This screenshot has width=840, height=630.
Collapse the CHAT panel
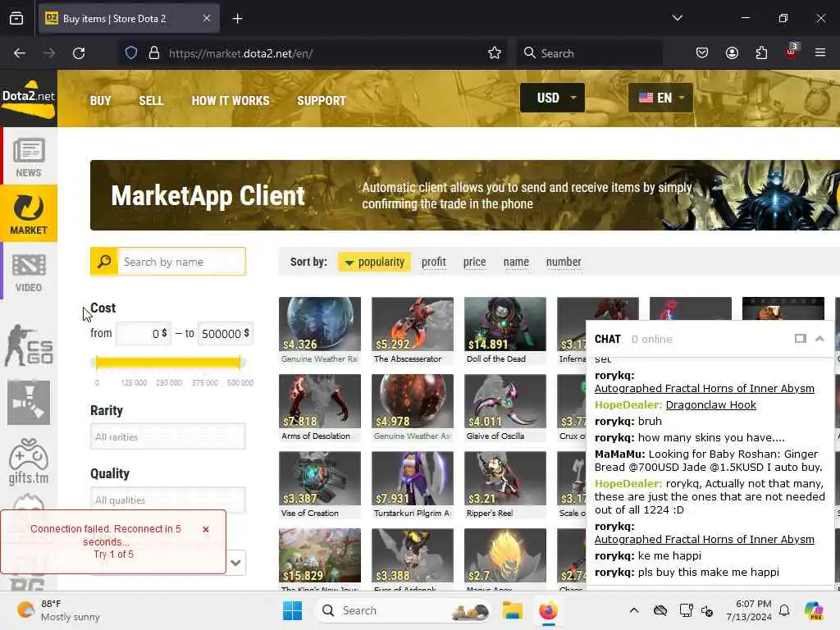coord(819,339)
